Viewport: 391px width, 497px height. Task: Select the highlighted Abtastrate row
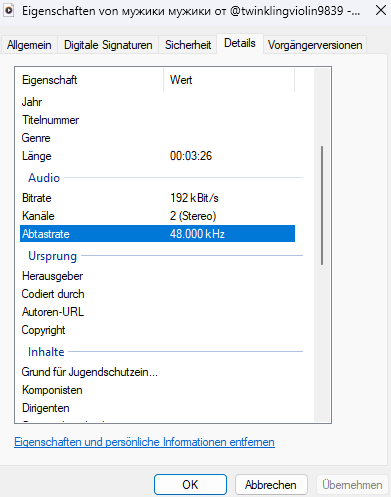(x=157, y=234)
